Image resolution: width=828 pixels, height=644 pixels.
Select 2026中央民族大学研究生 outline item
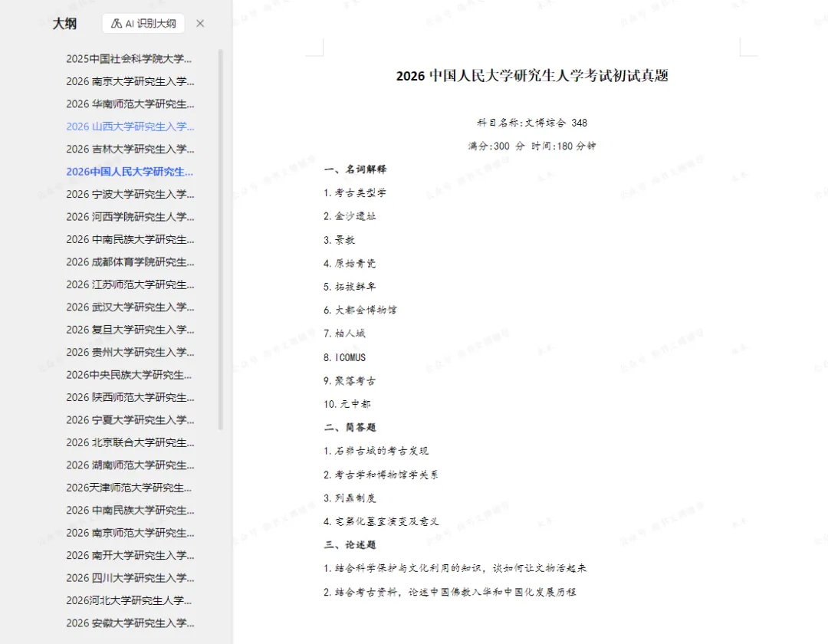click(x=129, y=375)
